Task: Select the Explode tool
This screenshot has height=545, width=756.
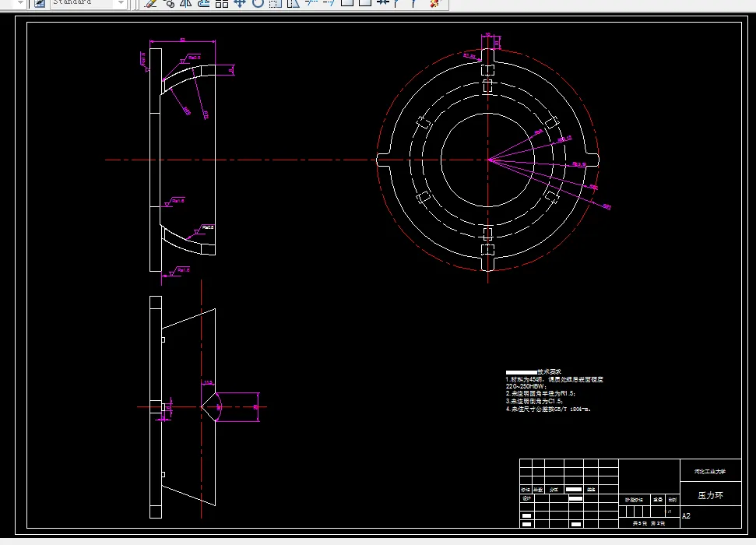Action: (x=434, y=3)
